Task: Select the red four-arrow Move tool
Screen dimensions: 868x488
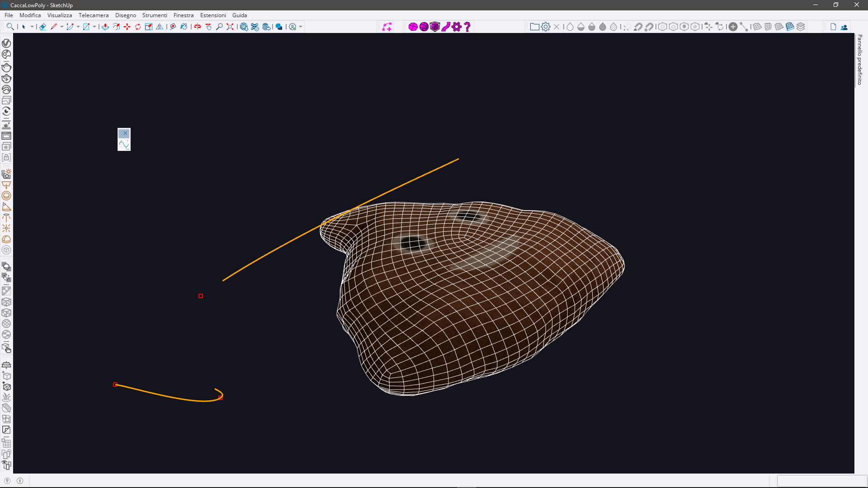Action: [127, 27]
